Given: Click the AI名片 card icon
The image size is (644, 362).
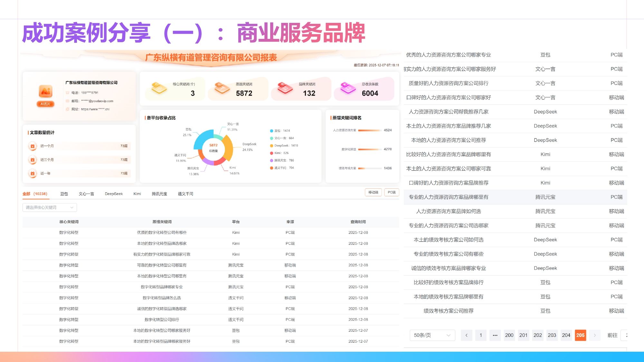Looking at the screenshot, I should pos(45,92).
